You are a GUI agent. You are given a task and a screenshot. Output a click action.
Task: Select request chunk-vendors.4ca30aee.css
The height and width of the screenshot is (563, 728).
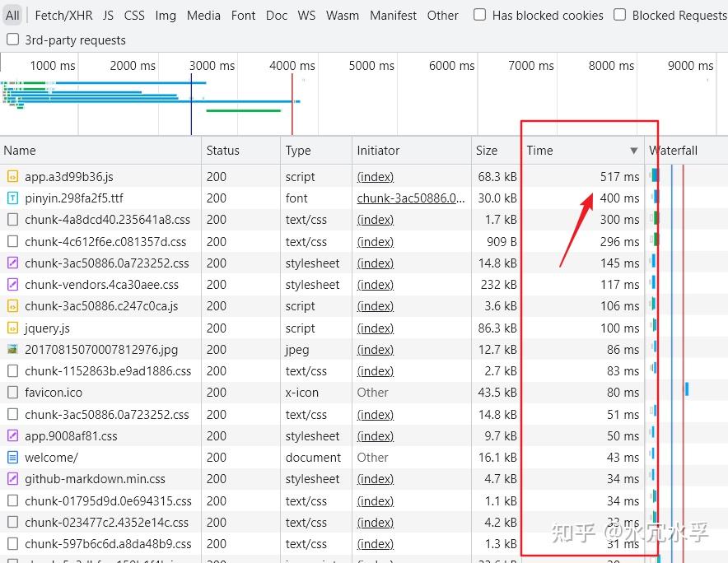pyautogui.click(x=101, y=285)
